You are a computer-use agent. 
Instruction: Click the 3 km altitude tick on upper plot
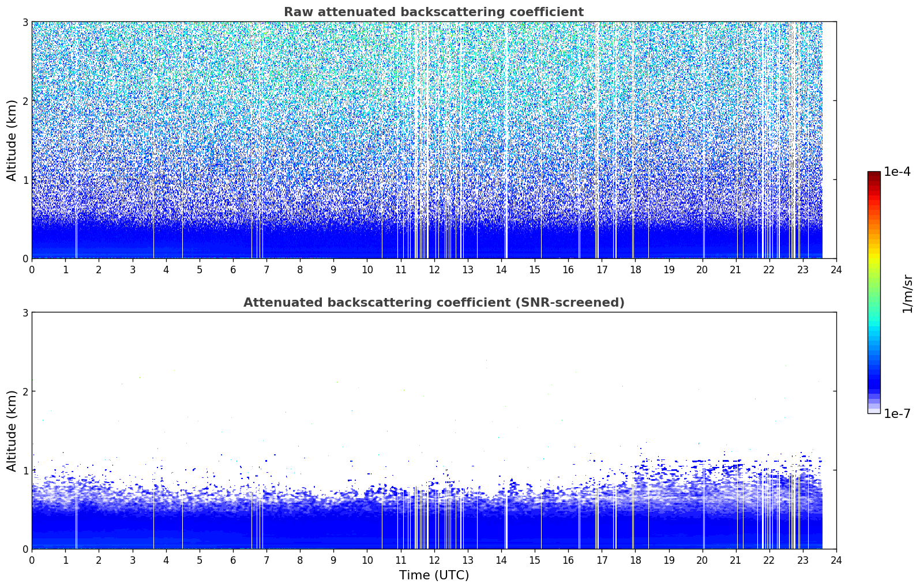[x=25, y=22]
